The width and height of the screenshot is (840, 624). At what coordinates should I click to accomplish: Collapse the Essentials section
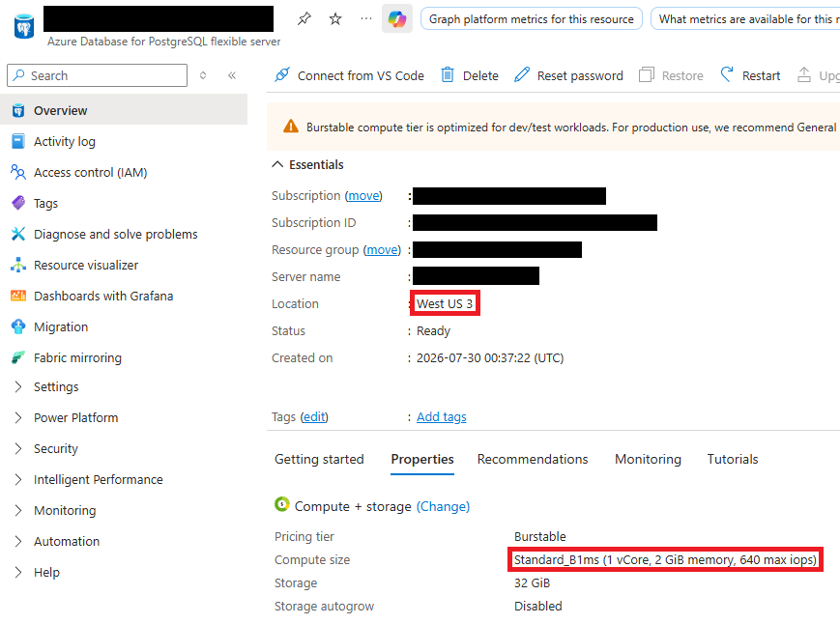(277, 164)
